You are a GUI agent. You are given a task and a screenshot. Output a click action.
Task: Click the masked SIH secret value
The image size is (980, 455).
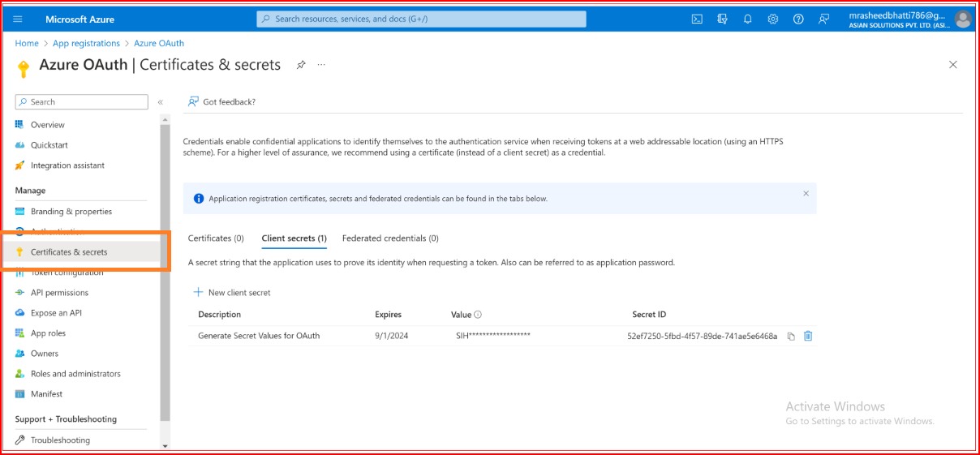[493, 335]
